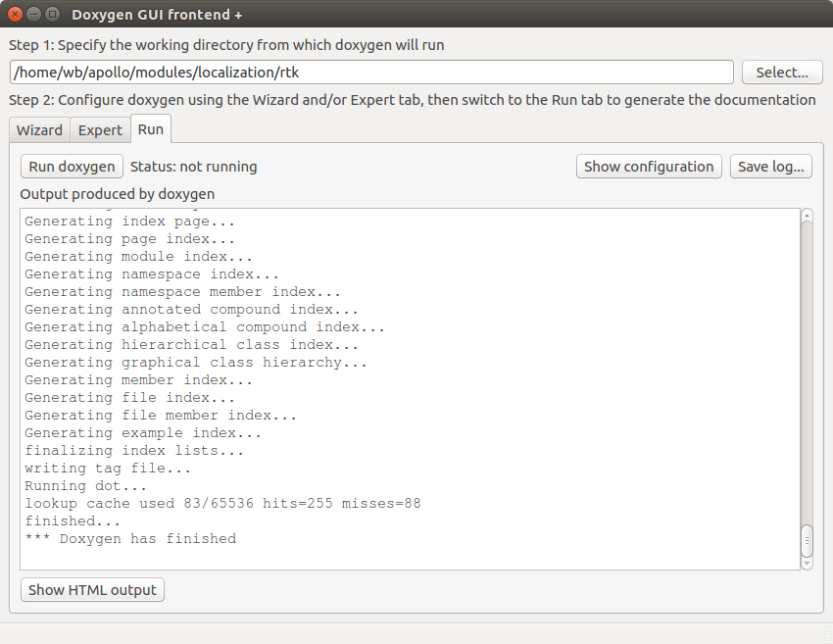Screen dimensions: 833x644
Task: Click 'Generating graphical class hierarchy...' line
Action: (195, 363)
